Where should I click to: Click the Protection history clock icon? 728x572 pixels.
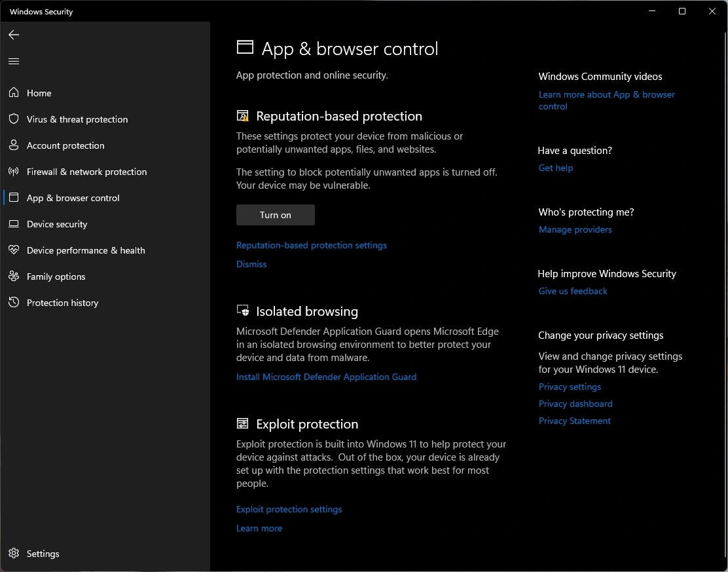point(14,302)
